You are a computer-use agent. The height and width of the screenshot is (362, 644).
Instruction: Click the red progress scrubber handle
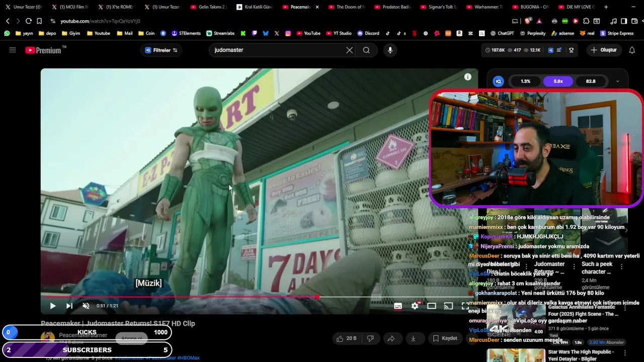pos(317,297)
